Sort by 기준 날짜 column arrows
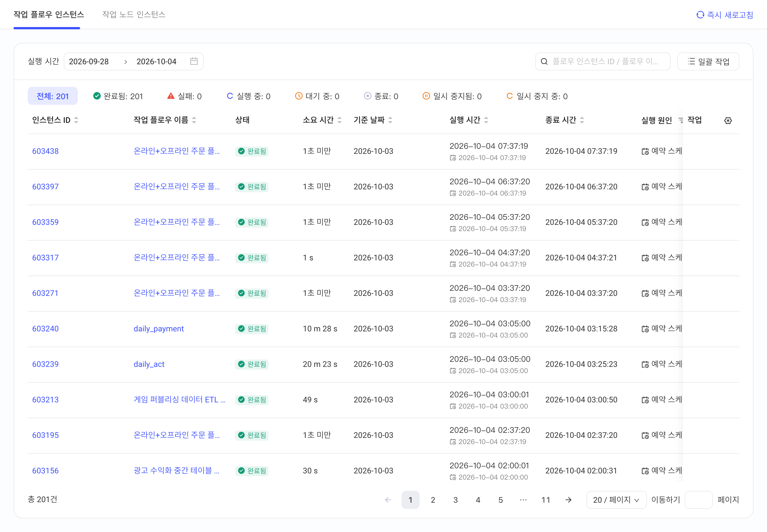The width and height of the screenshot is (767, 532). [390, 120]
